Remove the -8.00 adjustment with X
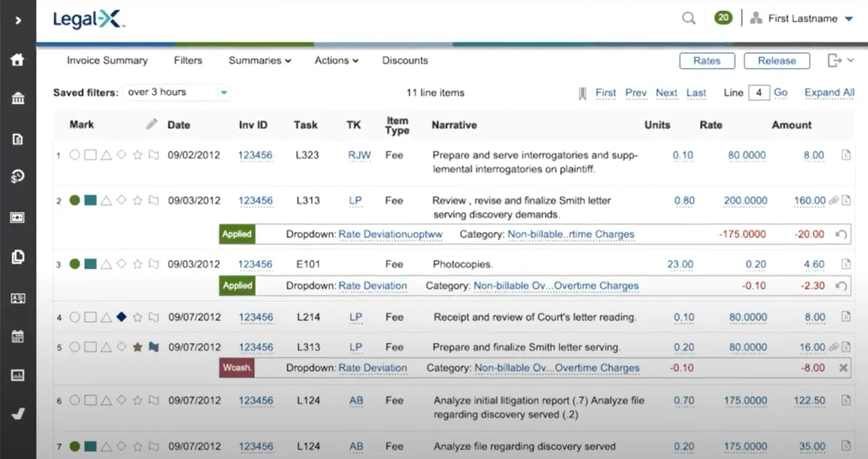Viewport: 868px width, 459px height. [x=843, y=368]
